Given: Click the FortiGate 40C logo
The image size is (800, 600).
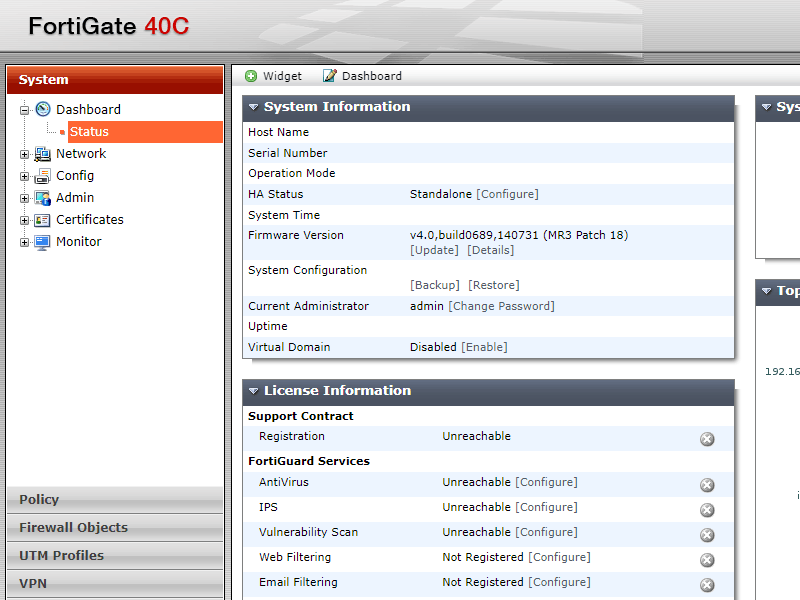Looking at the screenshot, I should [x=109, y=26].
